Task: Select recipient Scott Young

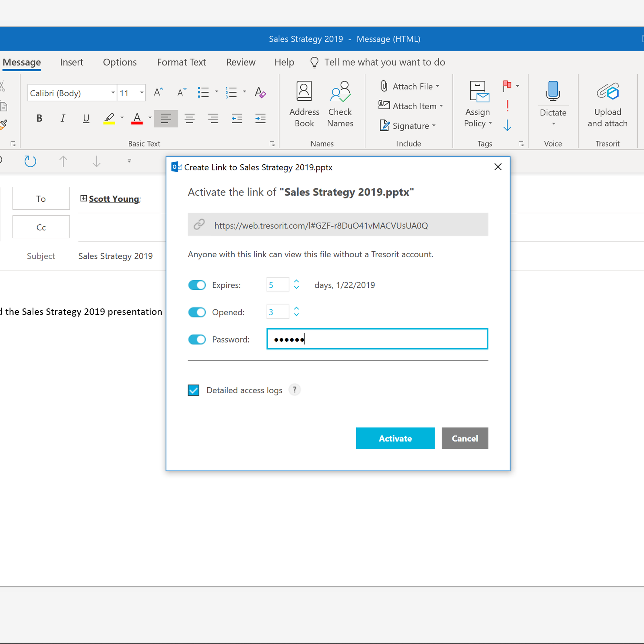Action: click(114, 199)
